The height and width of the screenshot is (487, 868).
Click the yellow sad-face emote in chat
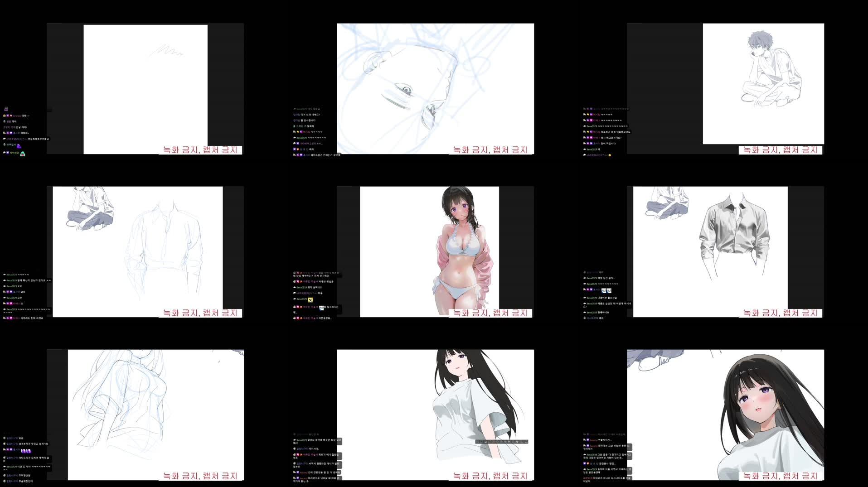310,300
